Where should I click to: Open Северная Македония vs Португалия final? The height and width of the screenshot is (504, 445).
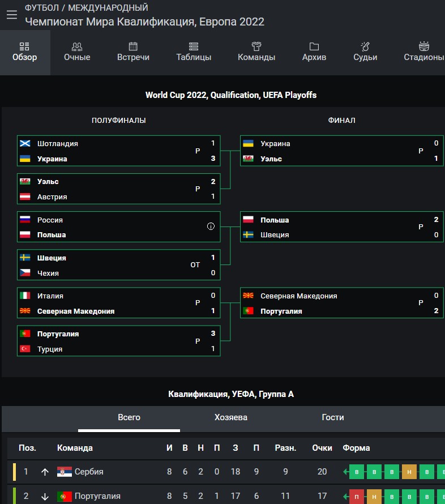(342, 303)
